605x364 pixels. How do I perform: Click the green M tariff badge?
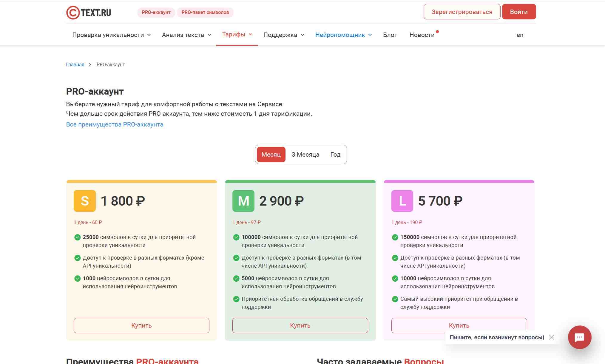click(x=243, y=201)
